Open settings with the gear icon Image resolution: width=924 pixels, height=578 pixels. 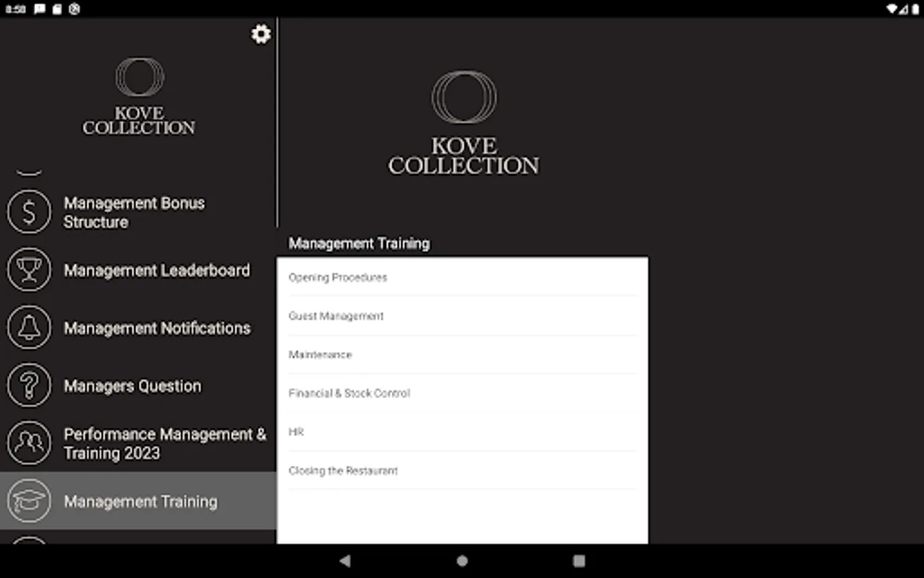pyautogui.click(x=261, y=34)
